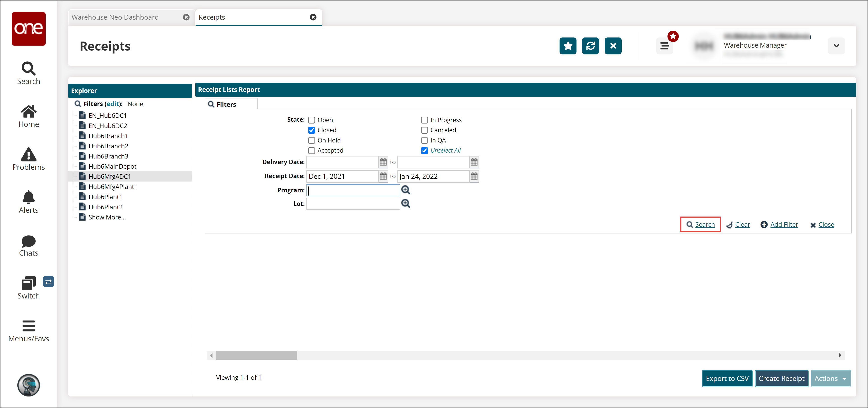This screenshot has height=408, width=868.
Task: Click the hamburger menu icon top right
Action: tap(664, 46)
